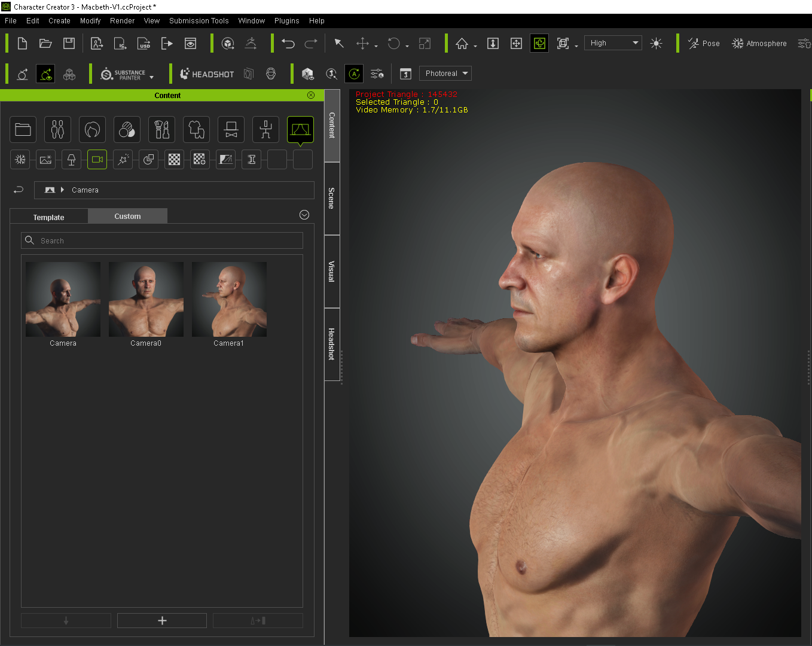
Task: Click the iClone export icon
Action: click(120, 43)
